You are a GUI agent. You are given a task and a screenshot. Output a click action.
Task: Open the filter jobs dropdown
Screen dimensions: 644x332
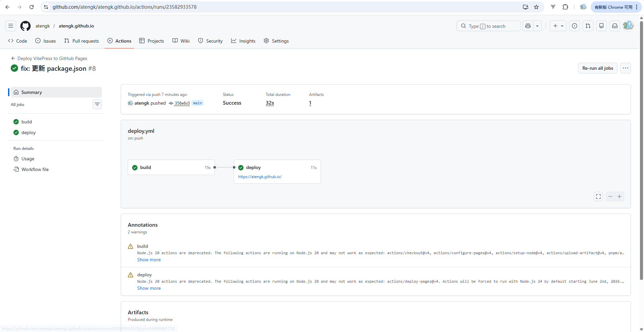pyautogui.click(x=97, y=104)
